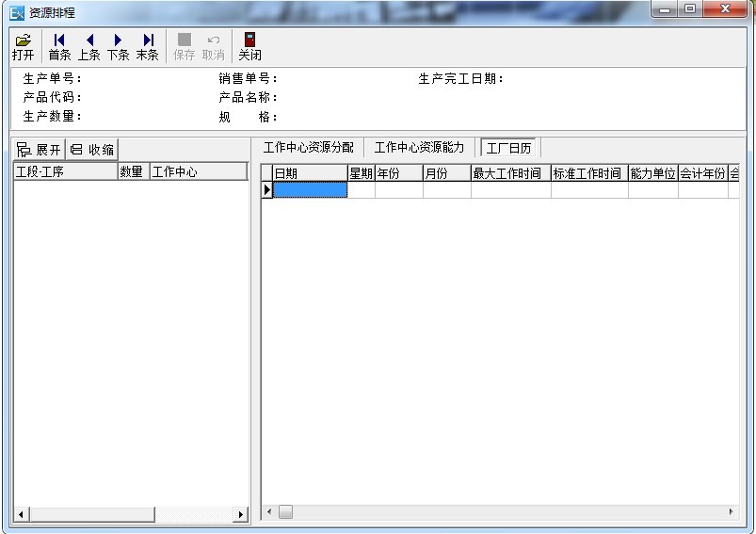756x534 pixels.
Task: Click the 数量 column header
Action: (x=134, y=171)
